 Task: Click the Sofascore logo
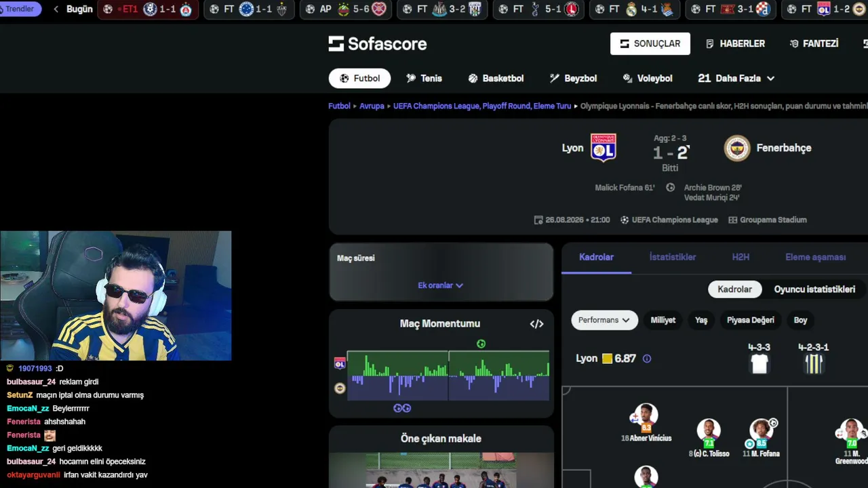coord(378,44)
